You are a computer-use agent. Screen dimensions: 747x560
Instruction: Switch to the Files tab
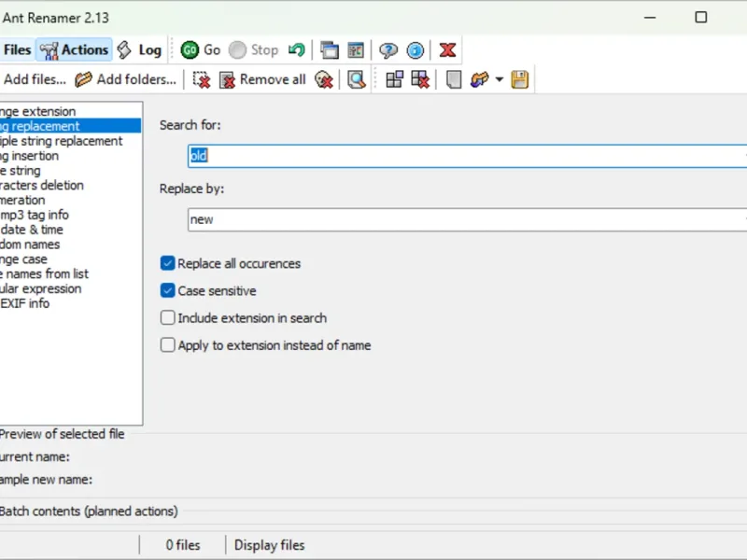[17, 49]
